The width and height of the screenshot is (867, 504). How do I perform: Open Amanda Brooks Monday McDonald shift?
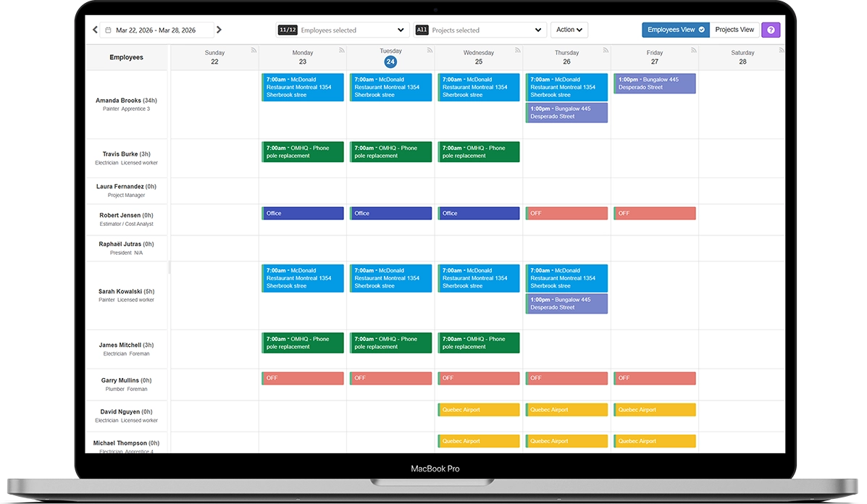pyautogui.click(x=303, y=88)
